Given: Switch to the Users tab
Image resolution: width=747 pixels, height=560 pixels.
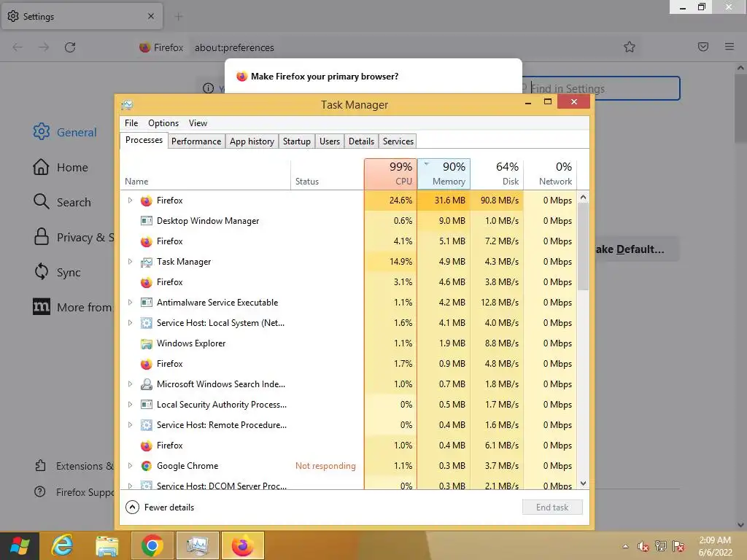Looking at the screenshot, I should [x=330, y=141].
